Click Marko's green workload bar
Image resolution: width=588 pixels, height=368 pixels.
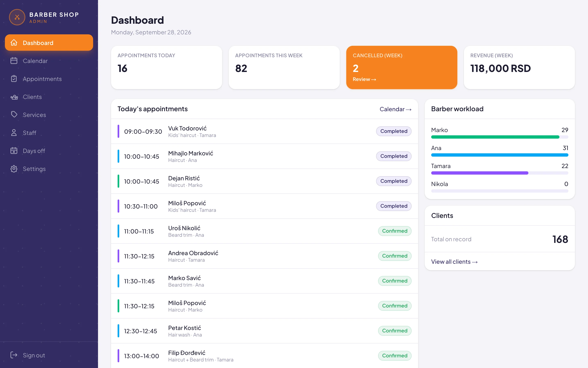pyautogui.click(x=495, y=137)
